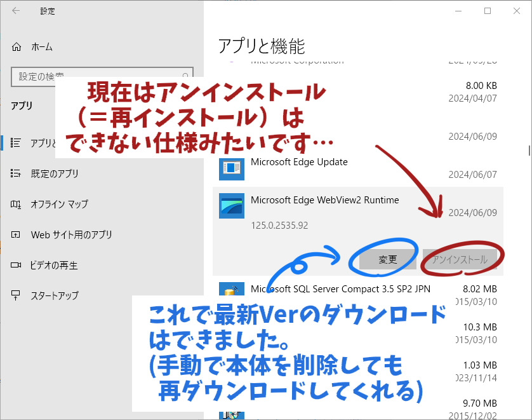
Task: Click the greyed-out アンインストール button
Action: (460, 259)
